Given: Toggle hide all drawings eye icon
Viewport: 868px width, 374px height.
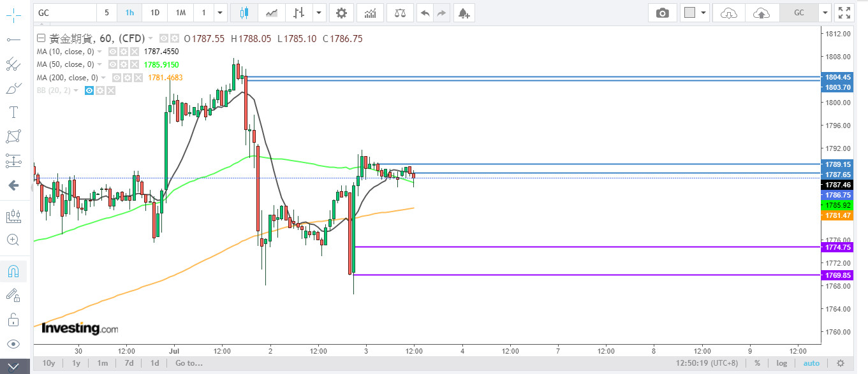Looking at the screenshot, I should (13, 344).
